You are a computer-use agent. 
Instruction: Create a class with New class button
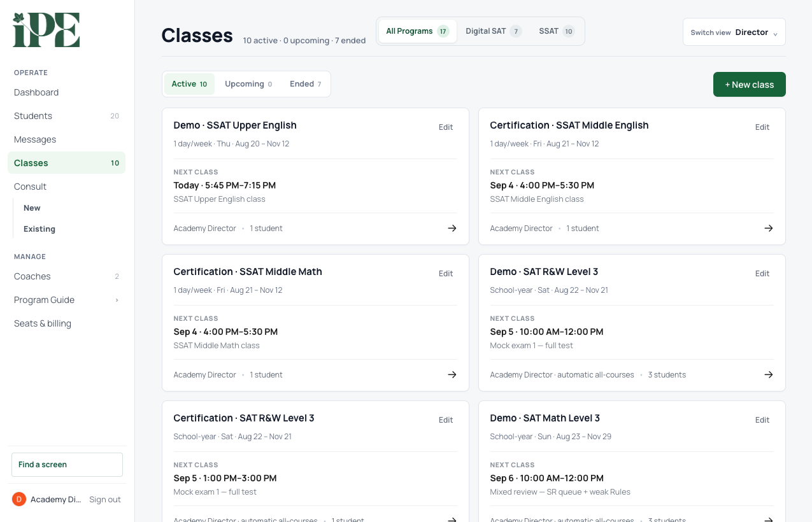[x=750, y=85]
